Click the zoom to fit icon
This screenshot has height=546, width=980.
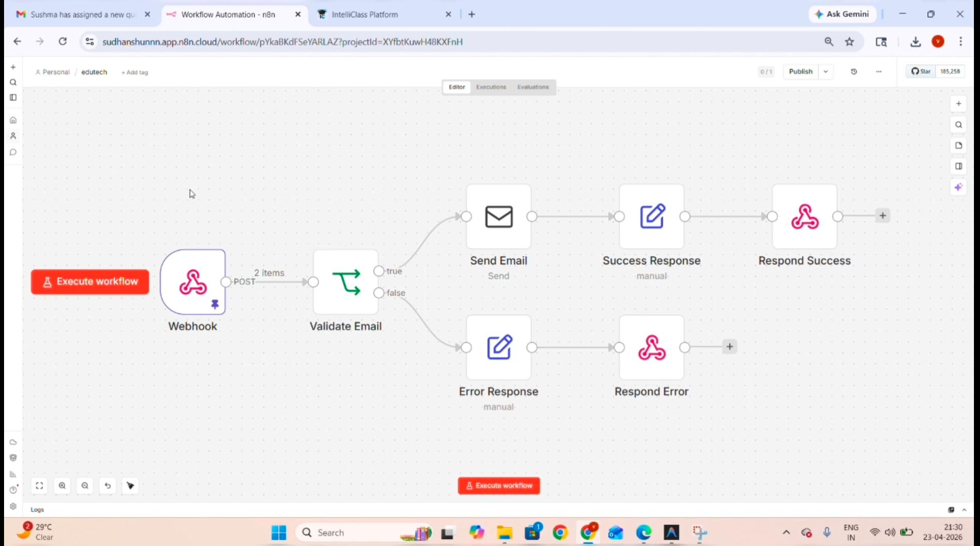(39, 485)
